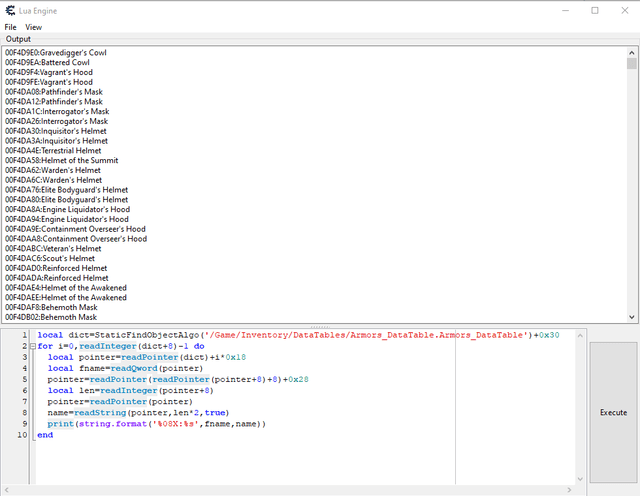Click pointer=readPointer(pointer) on line 7
640x496 pixels.
click(x=120, y=401)
